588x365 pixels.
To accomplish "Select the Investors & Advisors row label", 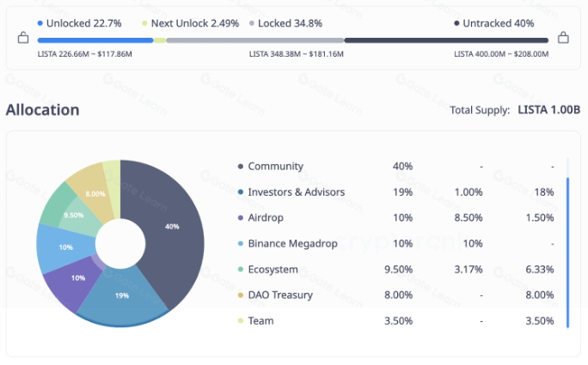I will [297, 192].
